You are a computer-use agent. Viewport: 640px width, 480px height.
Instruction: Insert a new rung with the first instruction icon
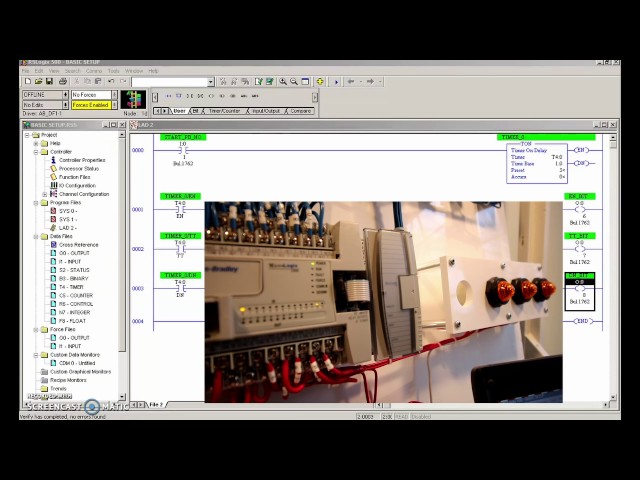pyautogui.click(x=168, y=96)
